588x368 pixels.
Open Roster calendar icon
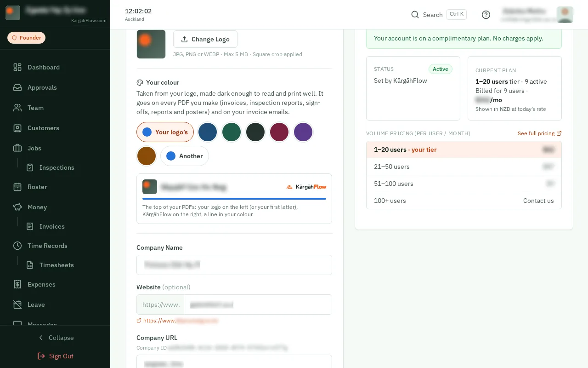click(17, 187)
